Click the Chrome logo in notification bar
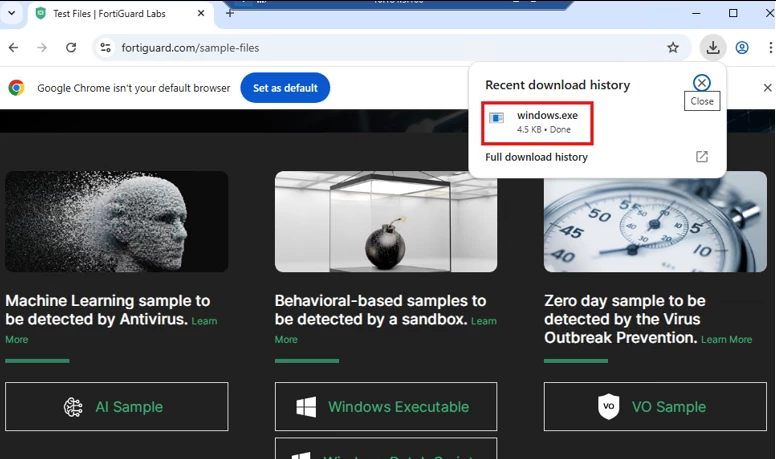 pos(16,88)
